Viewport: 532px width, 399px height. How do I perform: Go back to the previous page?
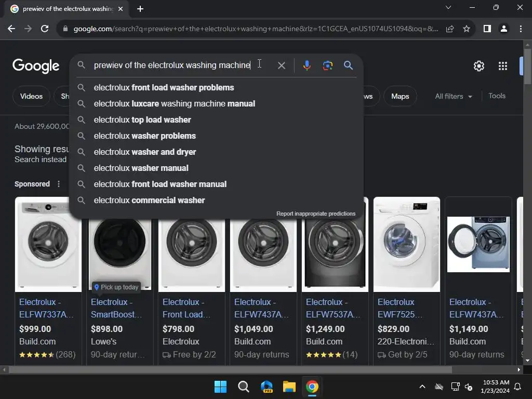(11, 29)
